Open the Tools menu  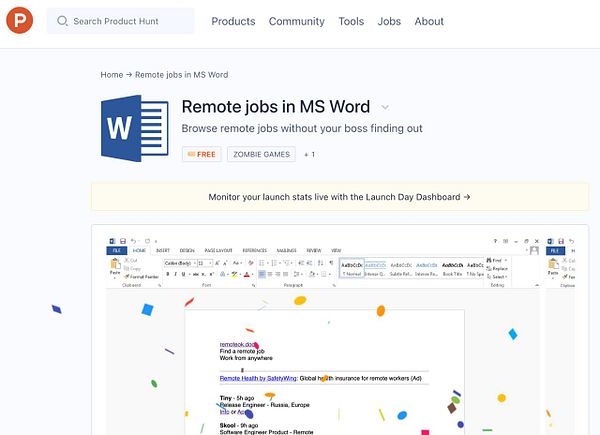point(351,21)
